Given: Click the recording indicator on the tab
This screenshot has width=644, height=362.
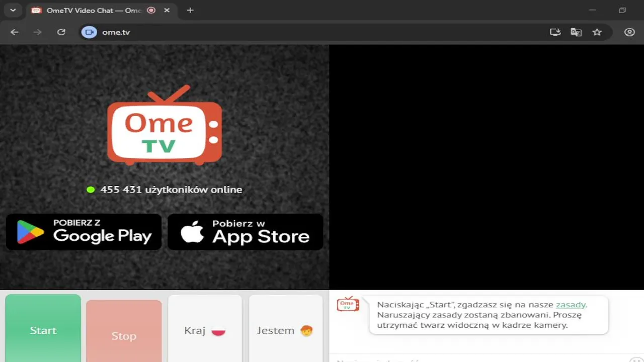Looking at the screenshot, I should click(151, 10).
